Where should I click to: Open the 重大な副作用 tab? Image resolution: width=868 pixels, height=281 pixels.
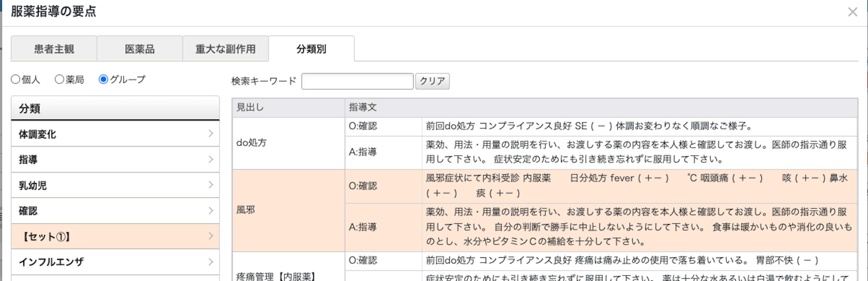tap(225, 49)
